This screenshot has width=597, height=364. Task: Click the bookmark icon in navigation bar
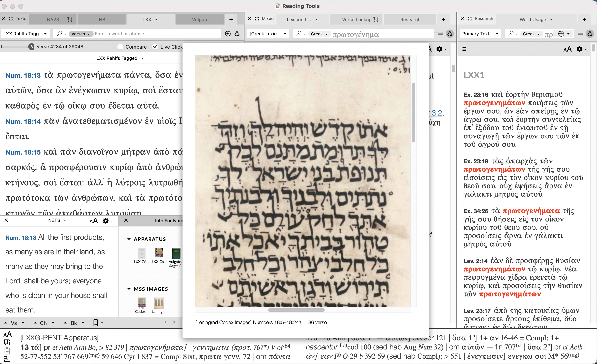coord(96,323)
